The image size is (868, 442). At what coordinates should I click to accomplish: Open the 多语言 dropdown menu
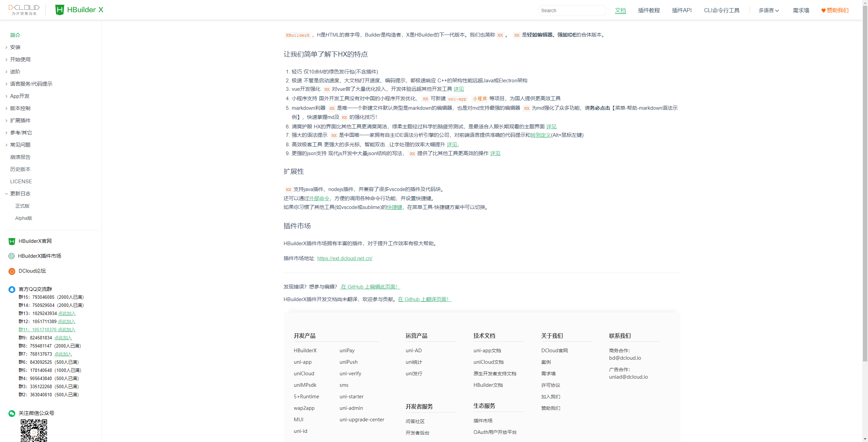(768, 10)
